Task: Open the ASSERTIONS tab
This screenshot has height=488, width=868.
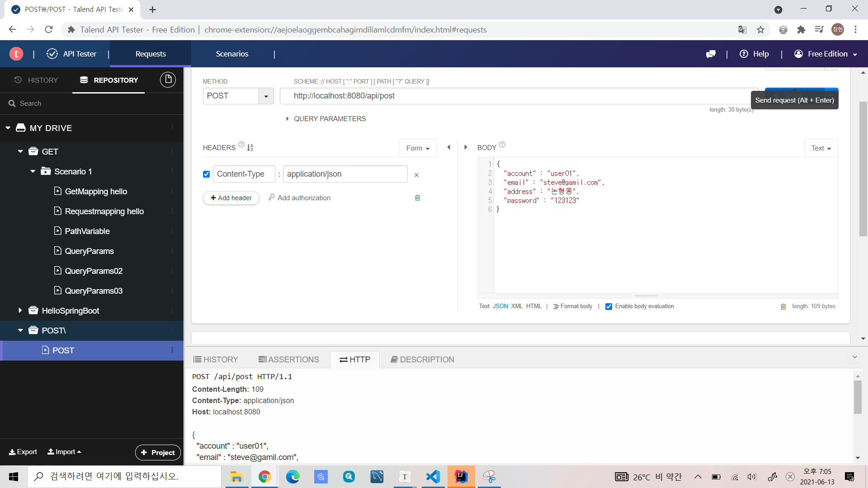Action: click(288, 359)
